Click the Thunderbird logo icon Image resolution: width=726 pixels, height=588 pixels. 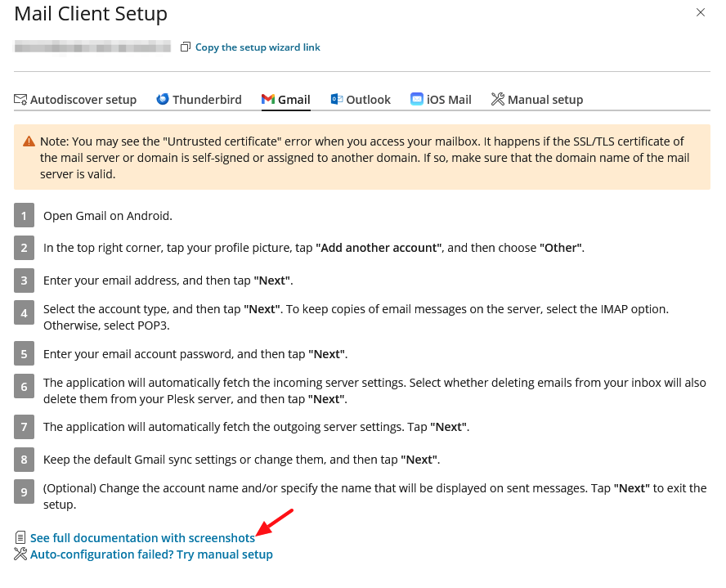tap(163, 99)
